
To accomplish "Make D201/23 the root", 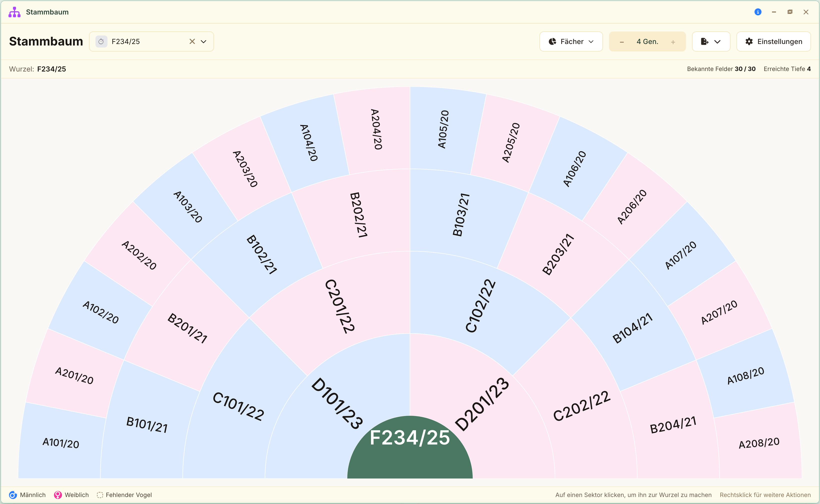I will click(x=482, y=404).
